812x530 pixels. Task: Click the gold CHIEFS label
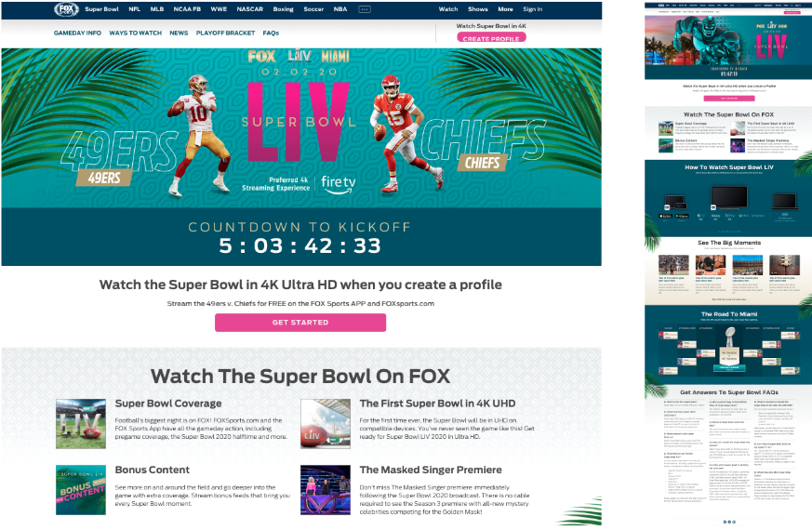point(482,163)
